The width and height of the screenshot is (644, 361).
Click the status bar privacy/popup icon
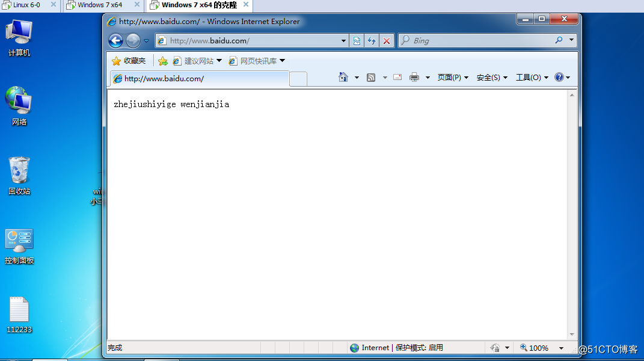tap(495, 348)
